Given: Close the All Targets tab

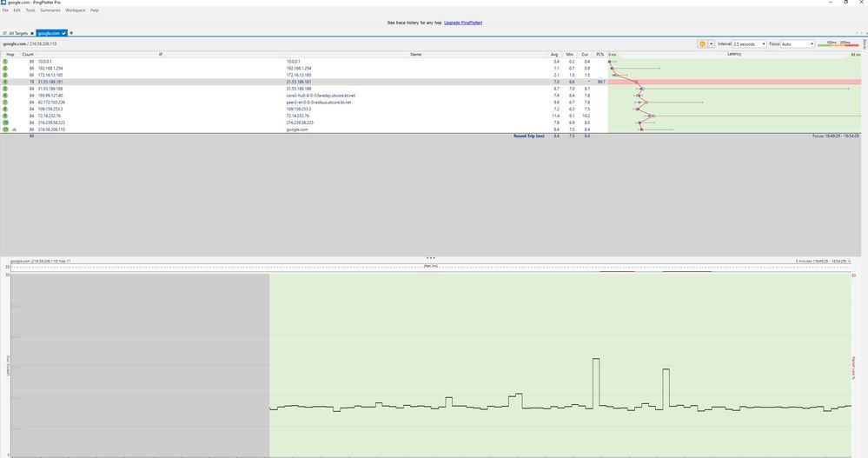Looking at the screenshot, I should [x=32, y=32].
